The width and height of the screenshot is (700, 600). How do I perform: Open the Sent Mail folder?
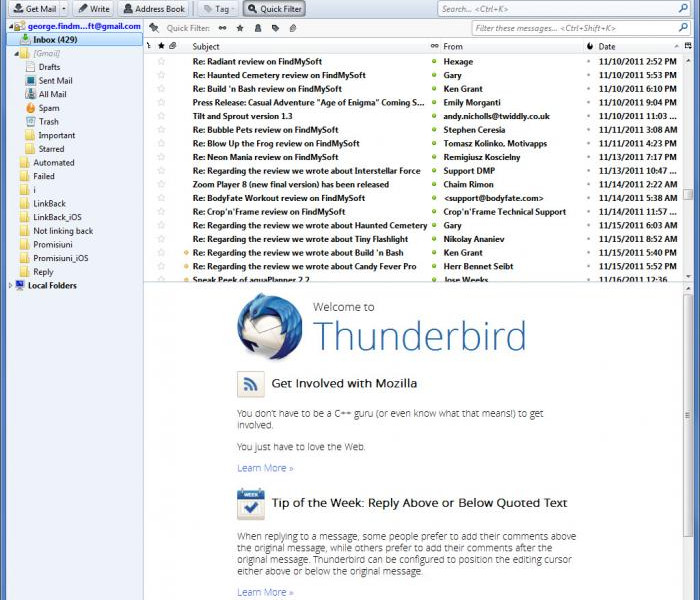(x=55, y=81)
